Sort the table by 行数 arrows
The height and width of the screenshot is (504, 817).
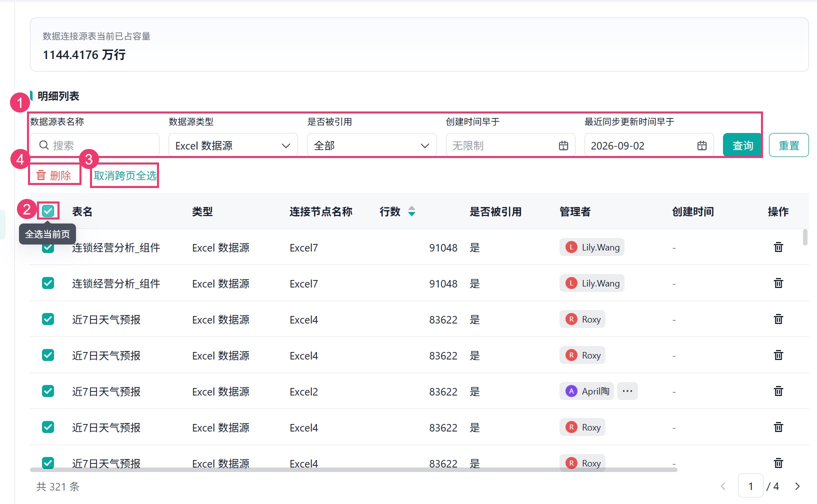(x=411, y=211)
